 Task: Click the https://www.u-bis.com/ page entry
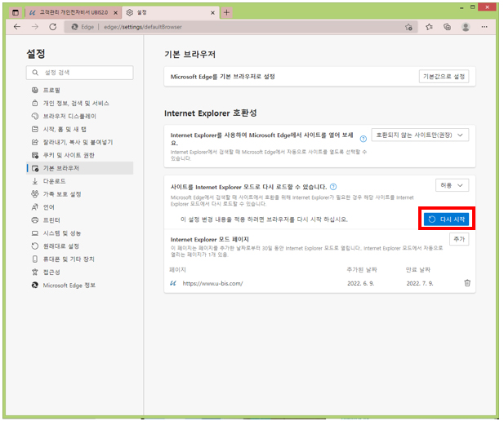pos(212,283)
